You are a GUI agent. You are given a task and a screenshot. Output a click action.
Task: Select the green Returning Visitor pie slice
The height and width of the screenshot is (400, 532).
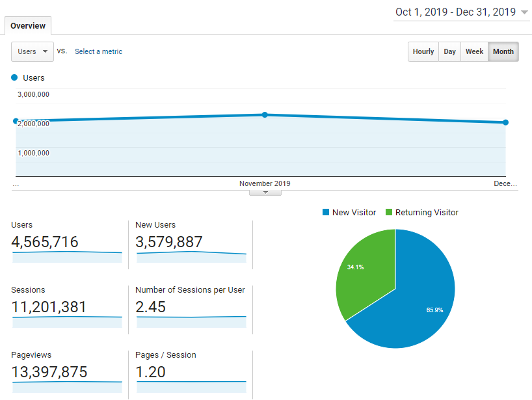click(364, 273)
